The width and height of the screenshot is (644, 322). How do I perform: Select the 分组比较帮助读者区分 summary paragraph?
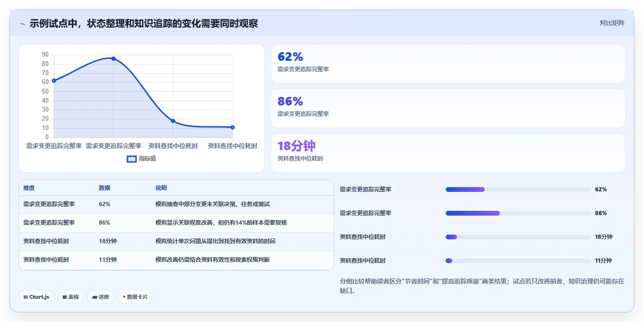coord(482,286)
